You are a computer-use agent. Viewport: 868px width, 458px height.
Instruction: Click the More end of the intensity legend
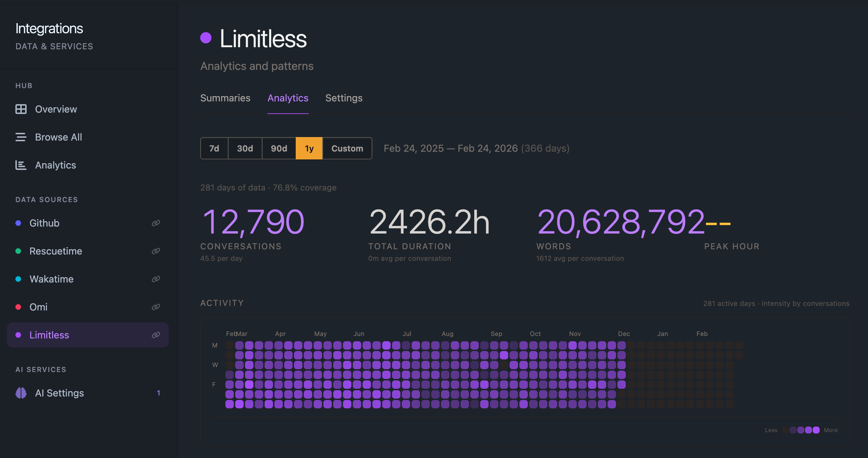click(x=831, y=430)
